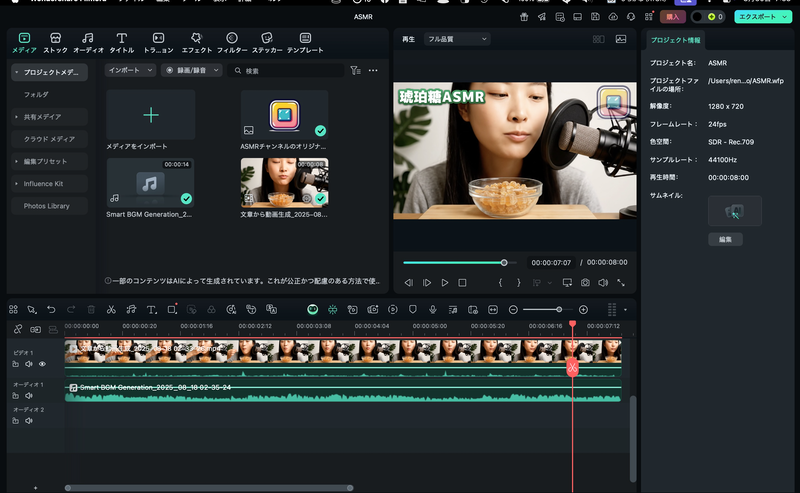Click the paper plane share icon

(542, 17)
